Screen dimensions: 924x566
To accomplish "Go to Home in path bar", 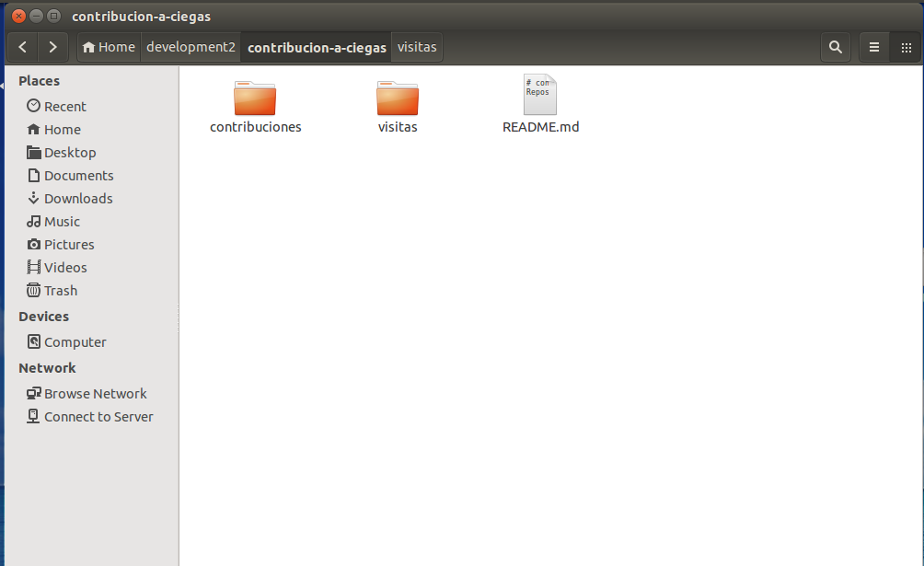I will coord(109,47).
